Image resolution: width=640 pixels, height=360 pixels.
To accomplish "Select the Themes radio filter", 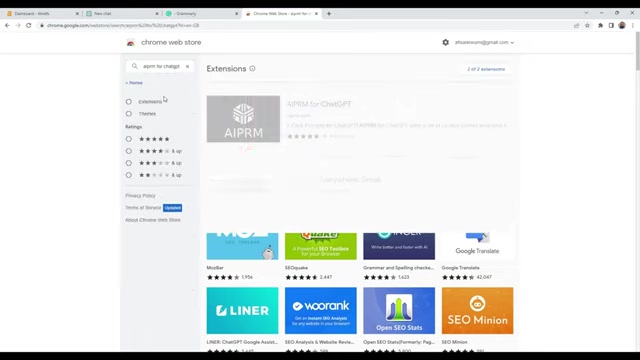I will point(129,113).
